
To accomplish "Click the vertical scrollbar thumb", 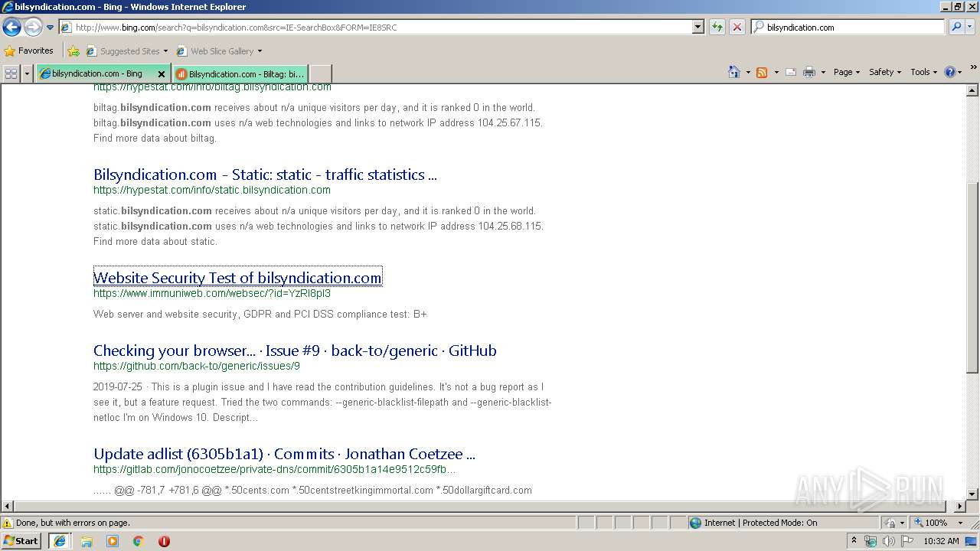I will [x=972, y=279].
